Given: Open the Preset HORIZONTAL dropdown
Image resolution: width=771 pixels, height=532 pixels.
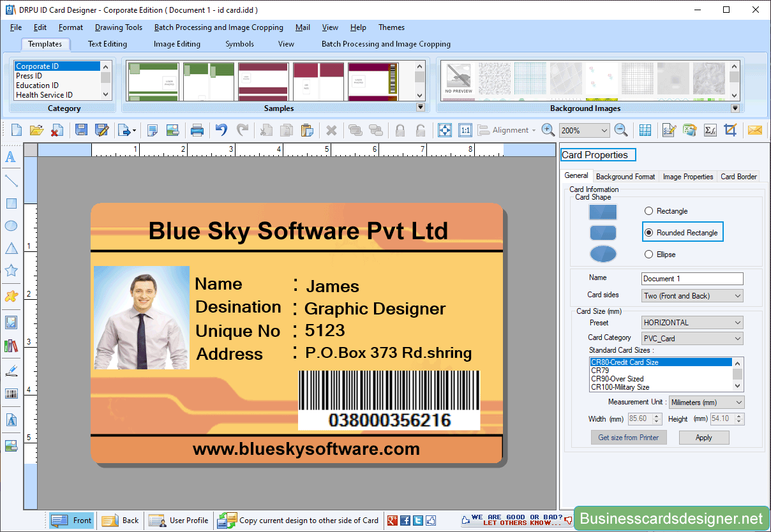Looking at the screenshot, I should tap(692, 323).
